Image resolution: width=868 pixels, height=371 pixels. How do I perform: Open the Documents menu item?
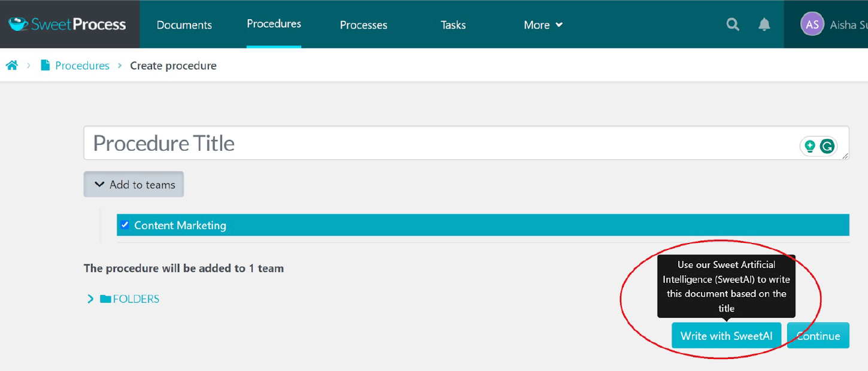coord(184,25)
